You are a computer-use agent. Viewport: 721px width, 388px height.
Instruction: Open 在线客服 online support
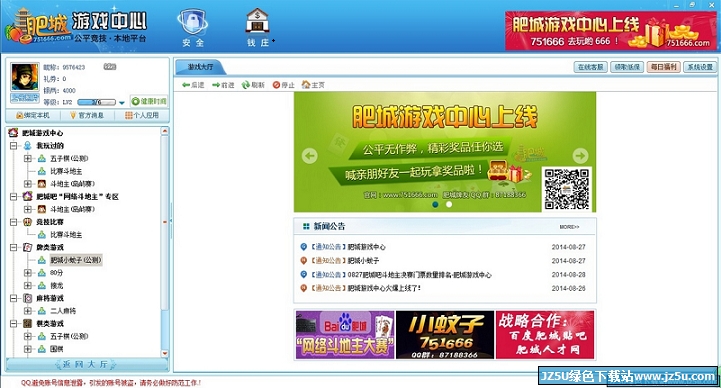click(590, 67)
